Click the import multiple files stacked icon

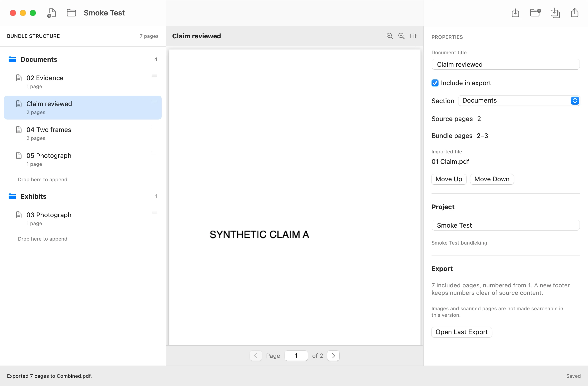point(555,13)
